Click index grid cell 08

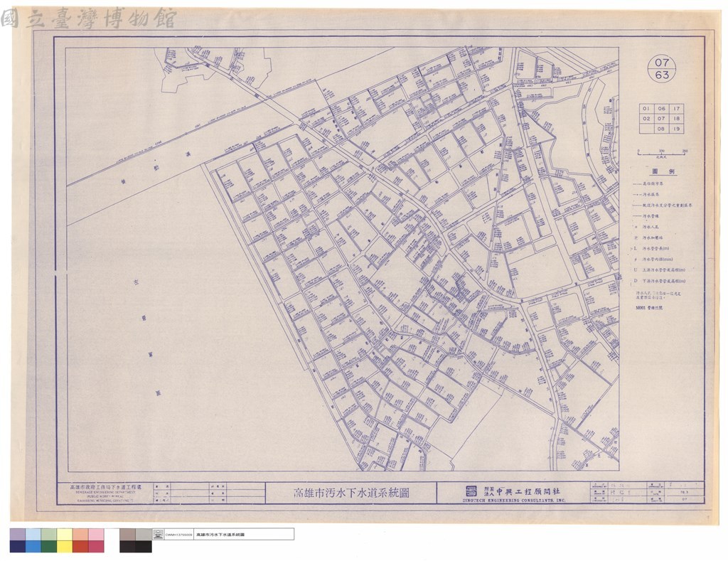[x=661, y=129]
